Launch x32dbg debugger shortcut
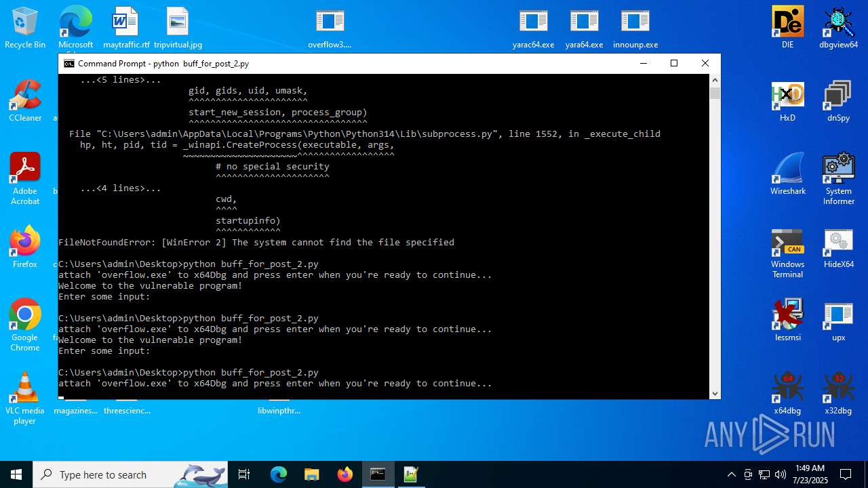Viewport: 868px width, 488px height. click(838, 393)
